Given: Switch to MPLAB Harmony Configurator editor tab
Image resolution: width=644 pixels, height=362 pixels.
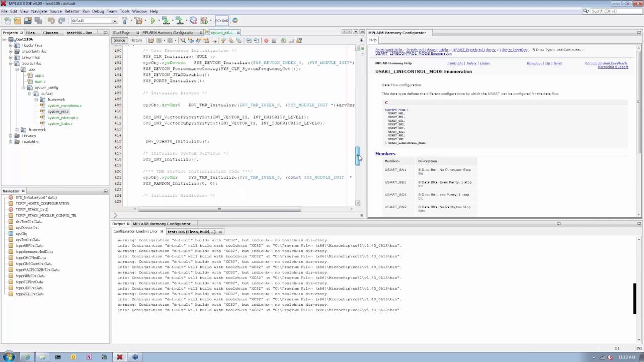Looking at the screenshot, I should [x=168, y=33].
